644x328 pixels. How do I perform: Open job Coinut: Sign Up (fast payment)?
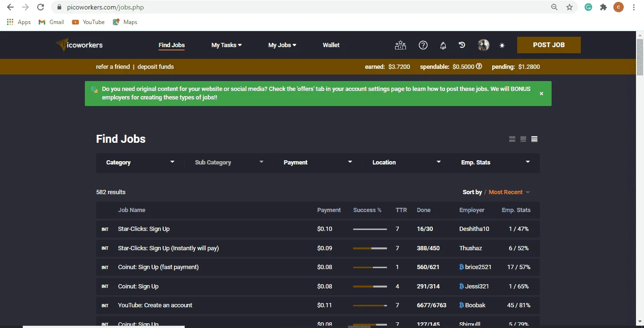coord(158,267)
